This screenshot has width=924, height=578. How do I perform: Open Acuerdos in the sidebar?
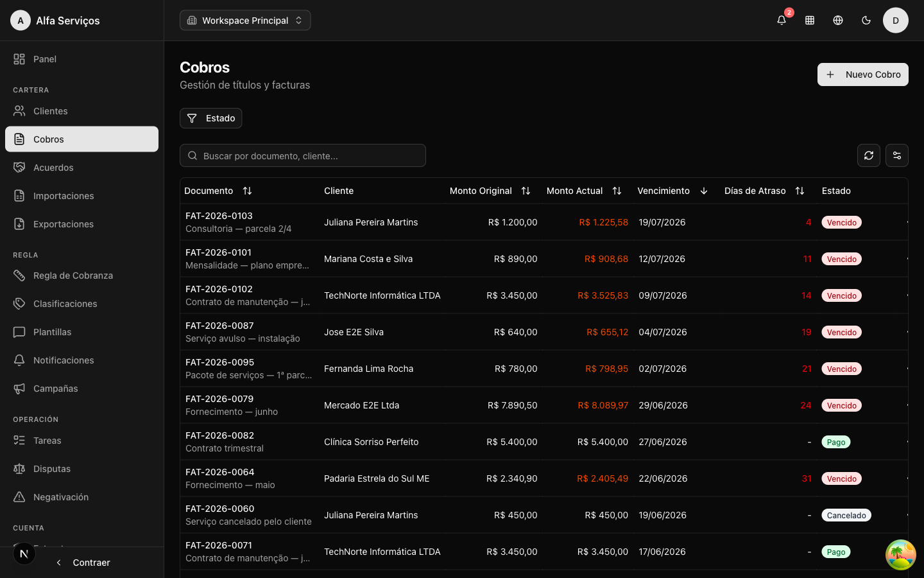coord(81,168)
